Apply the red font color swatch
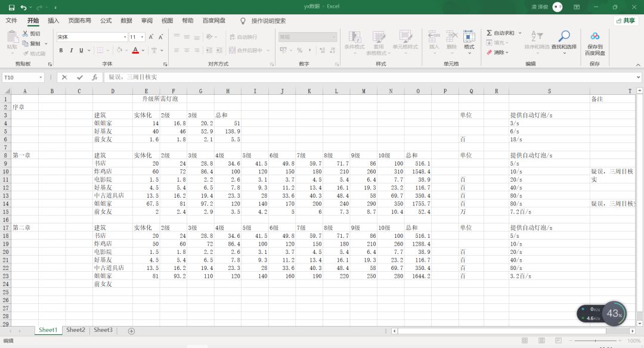The height and width of the screenshot is (348, 644). click(135, 51)
